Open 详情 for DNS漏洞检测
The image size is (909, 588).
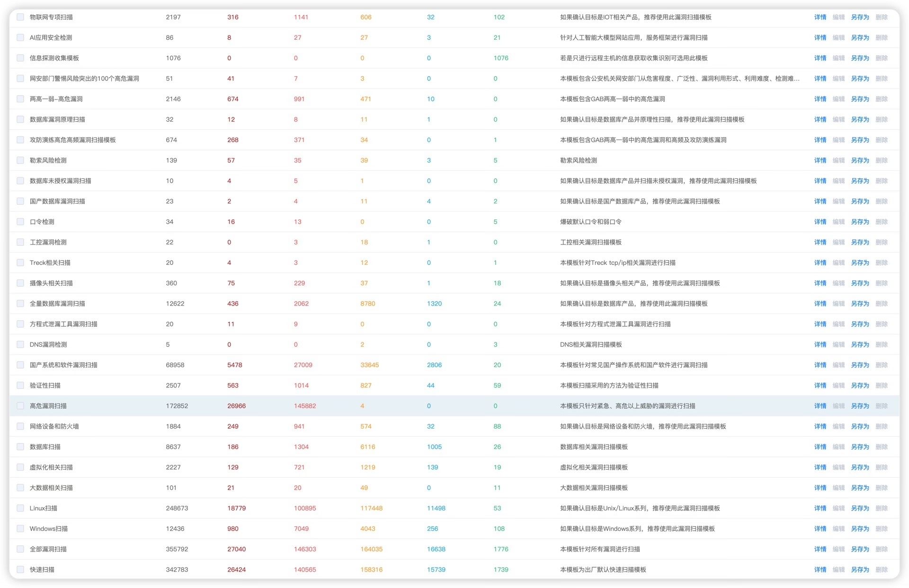point(820,344)
